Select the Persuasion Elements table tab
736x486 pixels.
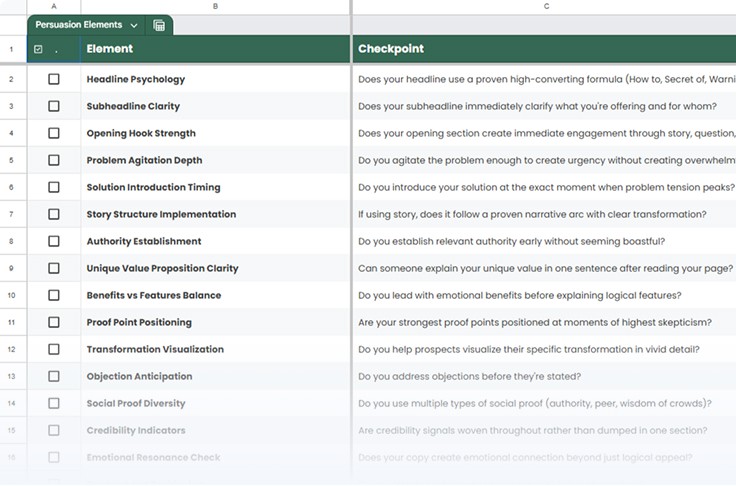click(79, 25)
